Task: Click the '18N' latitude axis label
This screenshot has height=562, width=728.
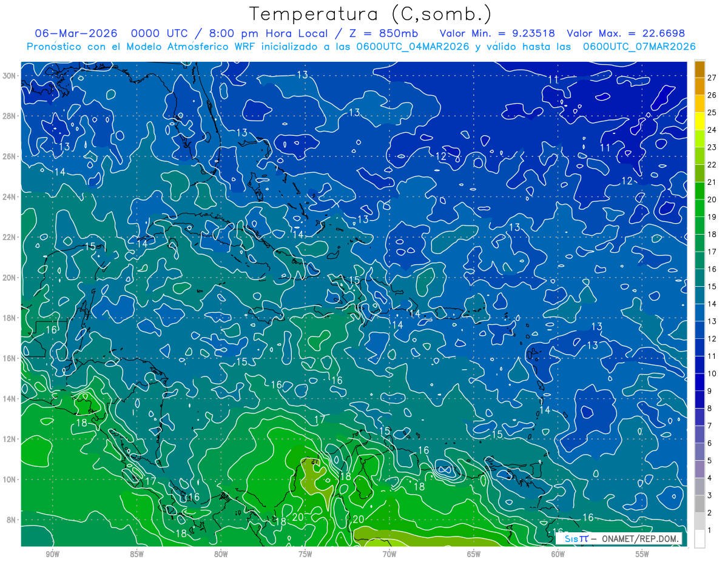Action: [x=10, y=318]
